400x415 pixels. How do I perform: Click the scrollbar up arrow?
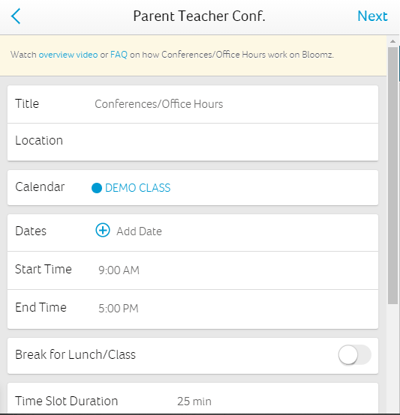393,42
